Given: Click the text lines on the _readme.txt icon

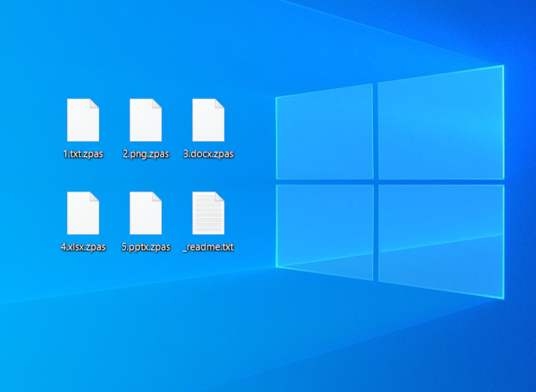Looking at the screenshot, I should coord(207,216).
